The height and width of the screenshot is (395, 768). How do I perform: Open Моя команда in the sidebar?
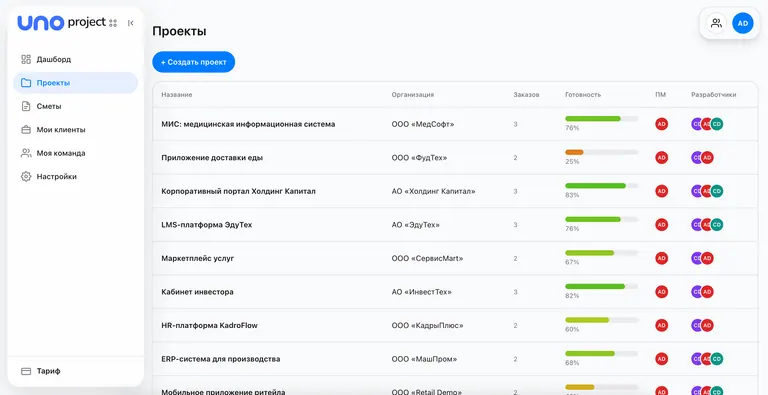pos(75,153)
